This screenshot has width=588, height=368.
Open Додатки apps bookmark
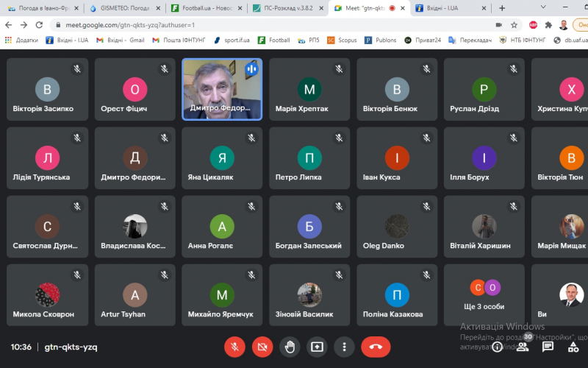(x=21, y=40)
